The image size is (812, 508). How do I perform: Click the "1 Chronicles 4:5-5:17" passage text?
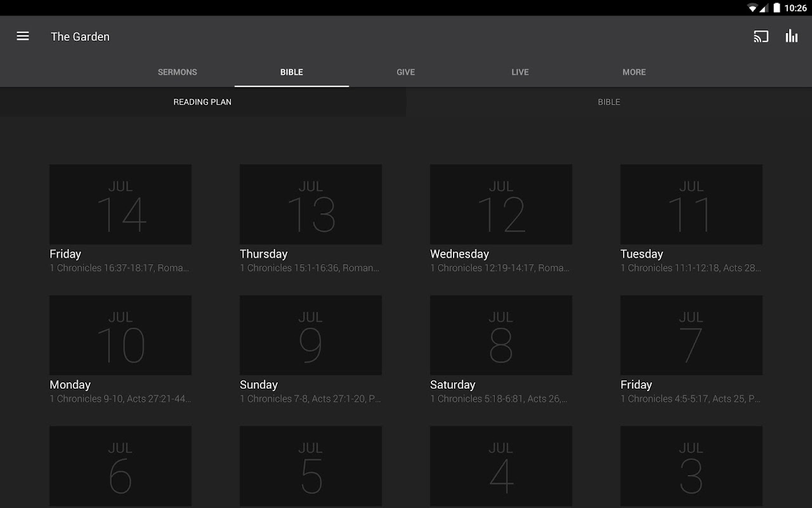(665, 399)
